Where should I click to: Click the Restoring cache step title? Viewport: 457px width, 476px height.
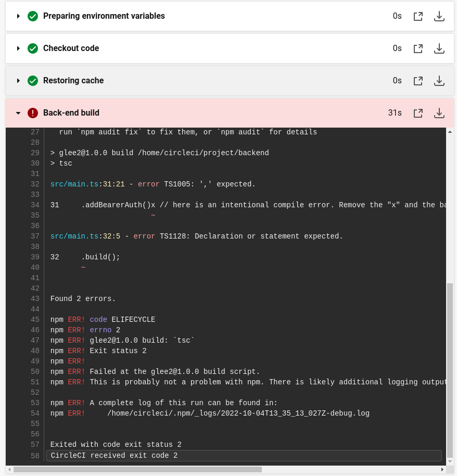click(x=73, y=80)
